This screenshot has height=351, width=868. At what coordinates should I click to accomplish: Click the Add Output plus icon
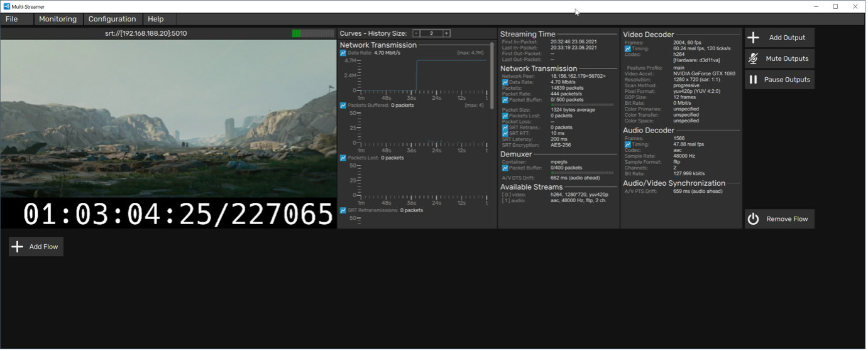(754, 38)
